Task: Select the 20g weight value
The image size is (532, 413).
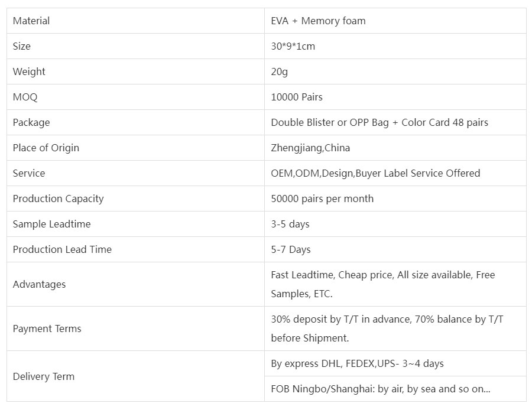Action: pos(279,71)
